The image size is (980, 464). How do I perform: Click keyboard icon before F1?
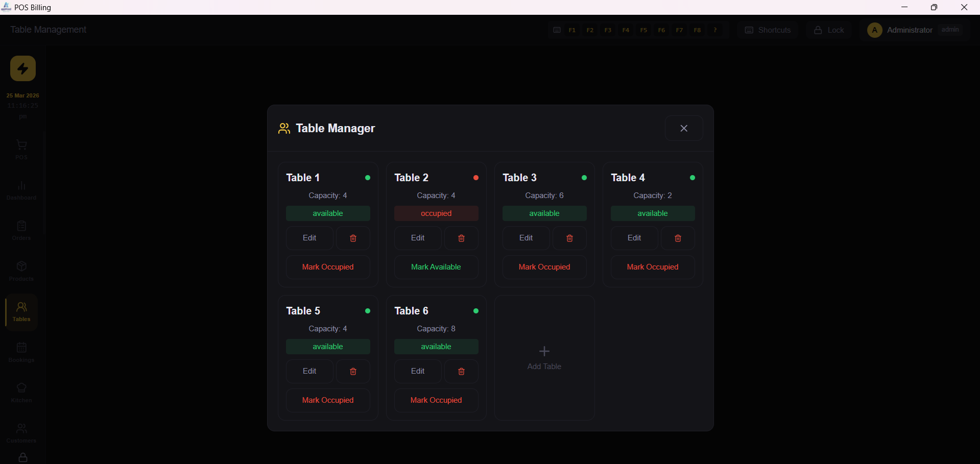[x=557, y=30]
